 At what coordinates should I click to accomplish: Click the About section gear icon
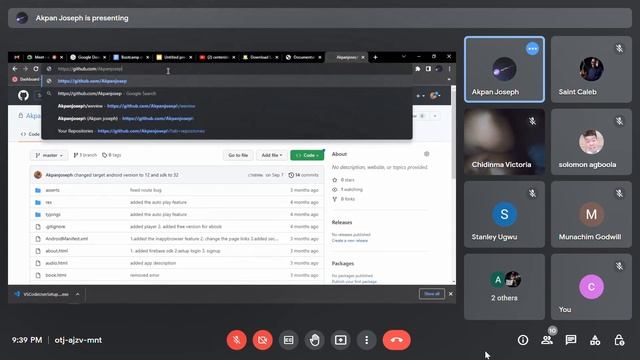point(427,154)
